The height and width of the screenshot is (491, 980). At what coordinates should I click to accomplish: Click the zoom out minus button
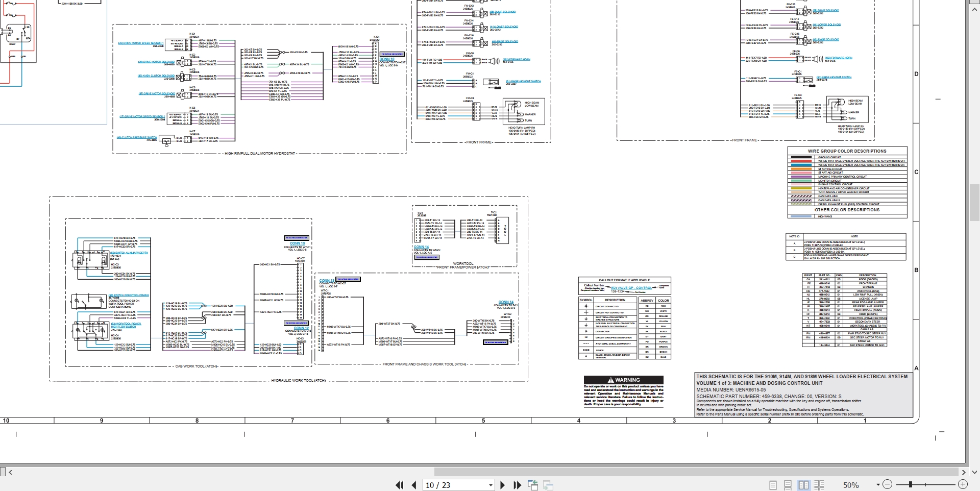[x=887, y=484]
